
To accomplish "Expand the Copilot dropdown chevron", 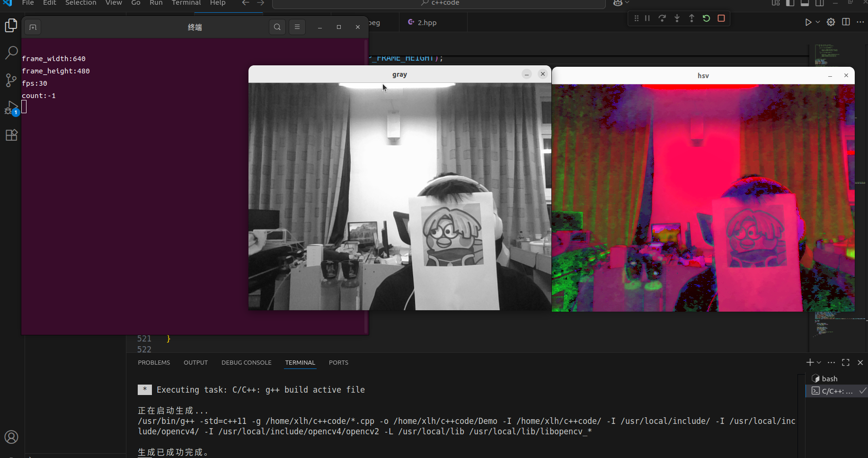I will pyautogui.click(x=627, y=3).
